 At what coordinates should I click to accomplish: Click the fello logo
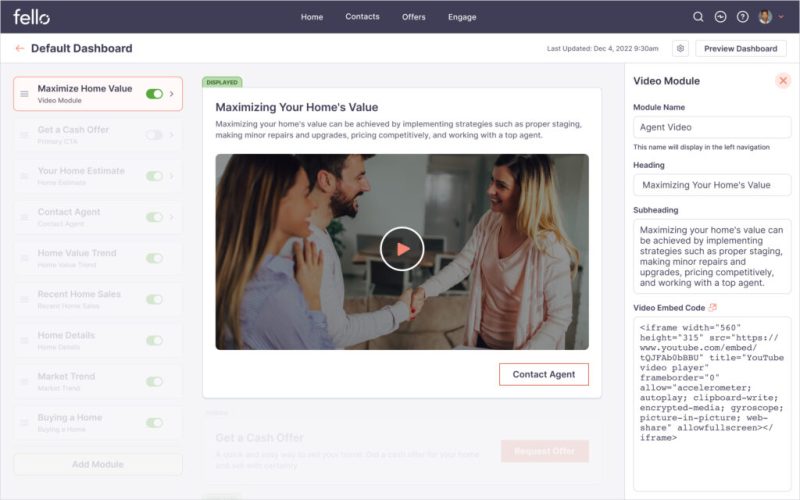[31, 17]
